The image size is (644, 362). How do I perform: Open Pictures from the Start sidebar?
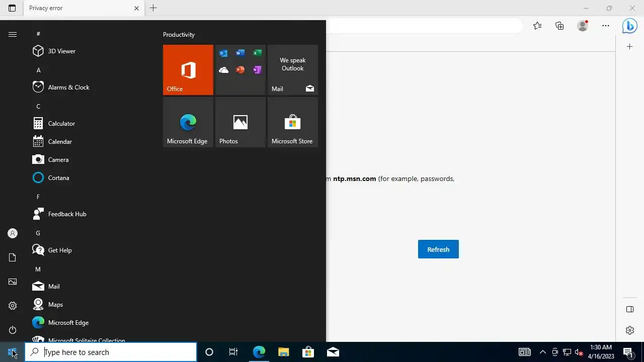[x=13, y=282]
